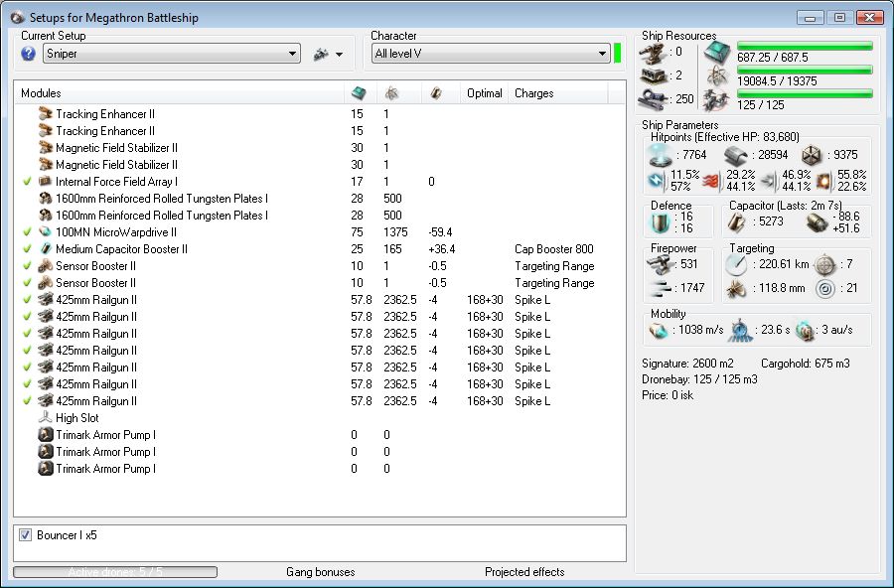The height and width of the screenshot is (588, 894).
Task: Click the max velocity icon under Mobility
Action: pyautogui.click(x=658, y=331)
